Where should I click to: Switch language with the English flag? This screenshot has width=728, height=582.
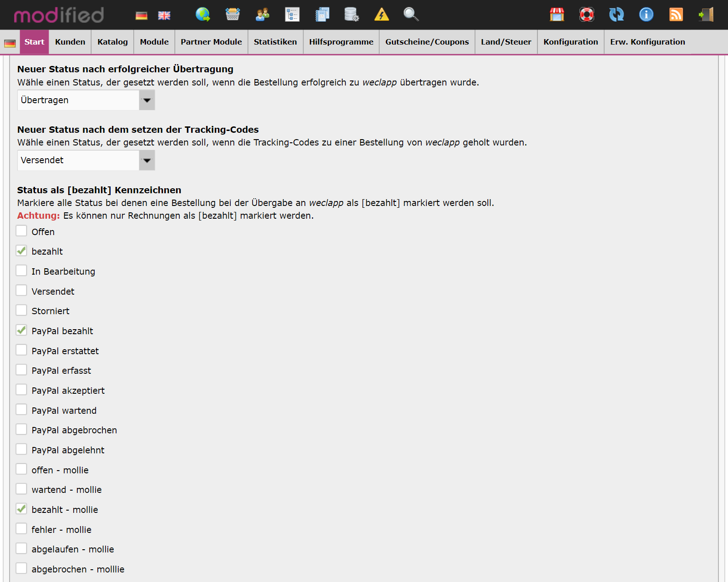[x=164, y=15]
